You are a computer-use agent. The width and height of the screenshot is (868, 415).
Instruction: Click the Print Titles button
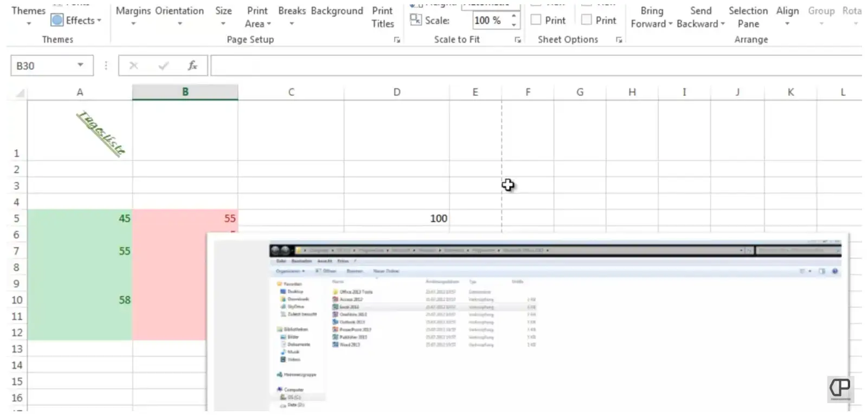click(x=382, y=17)
